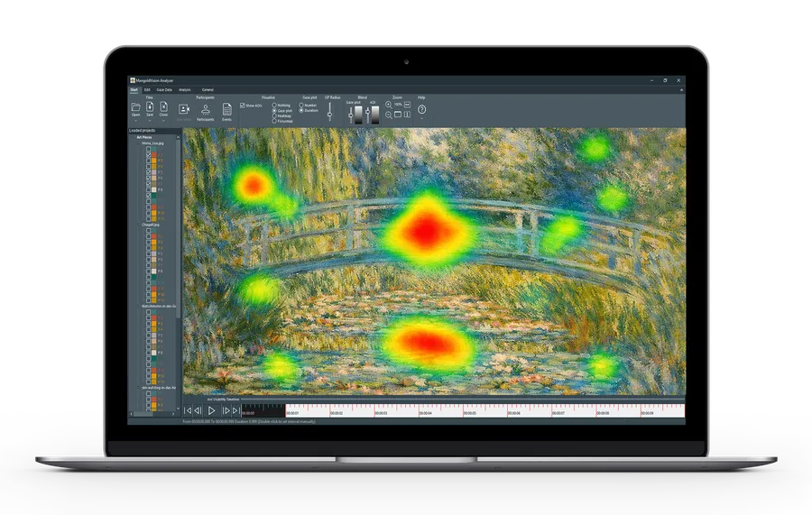Switch to the Start tab
Viewport: 812px width, 515px height.
click(134, 90)
